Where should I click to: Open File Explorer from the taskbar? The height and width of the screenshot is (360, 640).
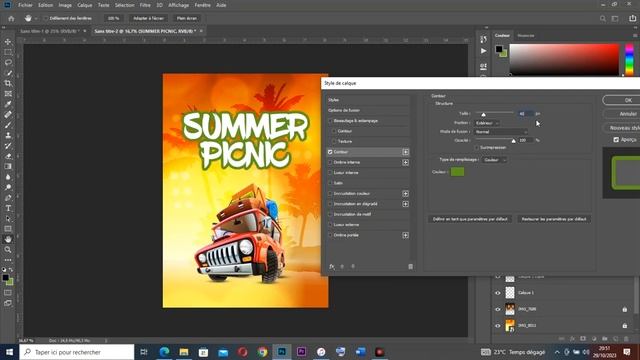[184, 352]
